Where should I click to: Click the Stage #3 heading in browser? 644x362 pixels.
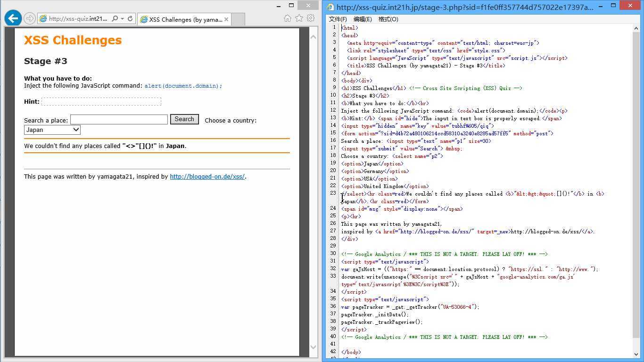[46, 61]
